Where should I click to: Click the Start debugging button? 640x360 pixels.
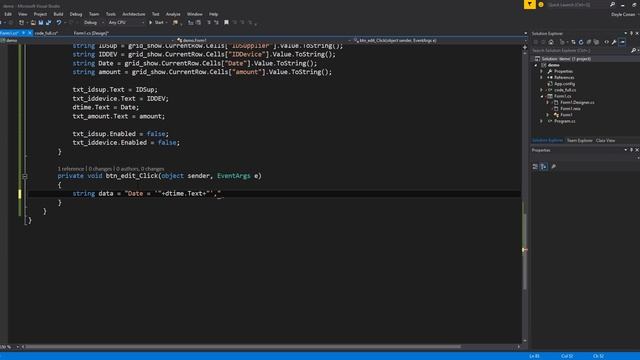click(x=157, y=22)
